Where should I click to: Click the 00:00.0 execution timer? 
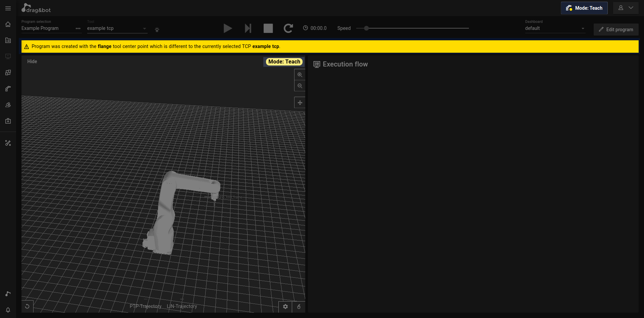point(315,28)
